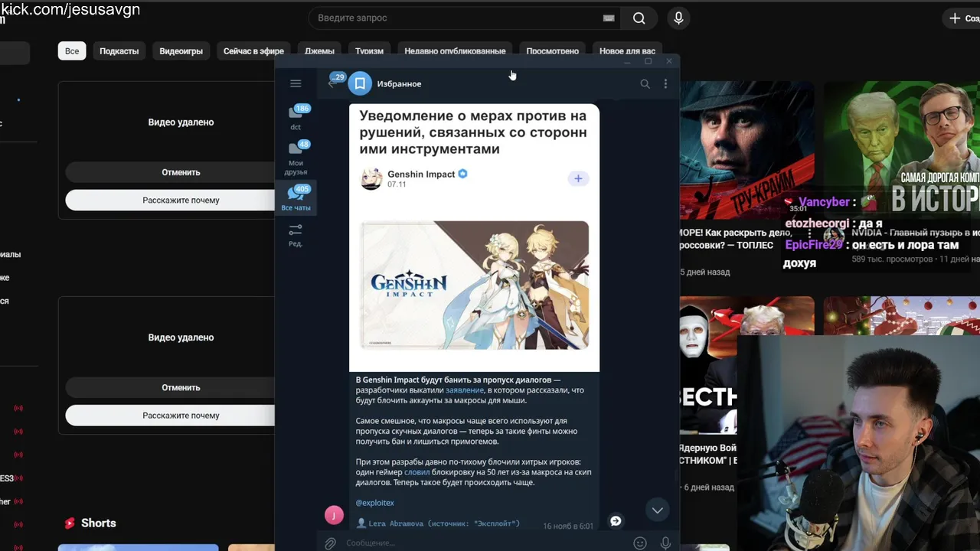This screenshot has height=551, width=980.
Task: Click the Shorts section heading
Action: click(x=99, y=523)
